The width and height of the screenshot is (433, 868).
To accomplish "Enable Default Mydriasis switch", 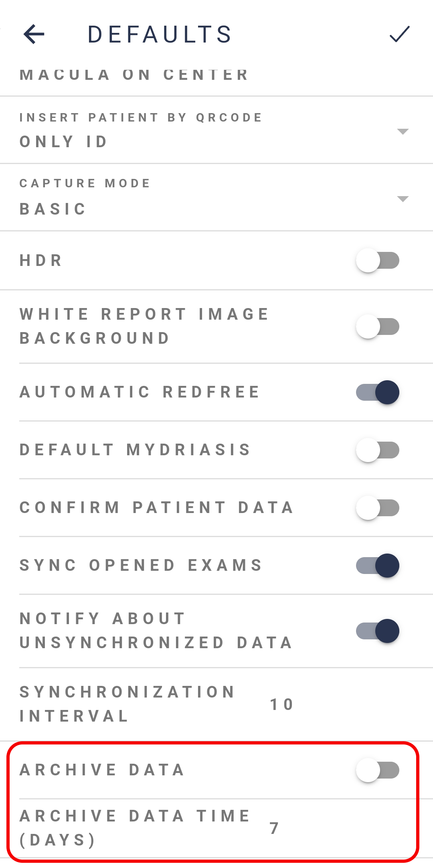I will point(378,450).
